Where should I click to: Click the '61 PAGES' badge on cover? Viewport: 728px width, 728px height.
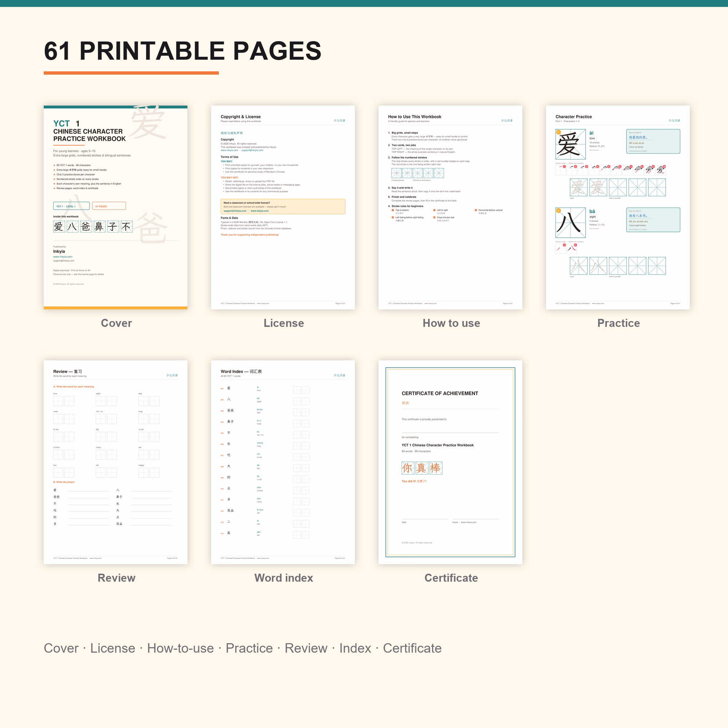click(x=109, y=206)
